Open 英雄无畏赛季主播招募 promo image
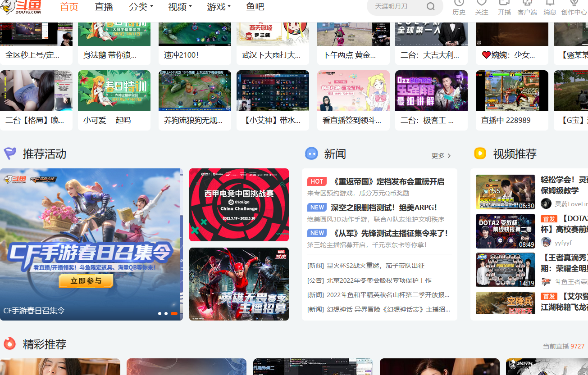 [239, 284]
